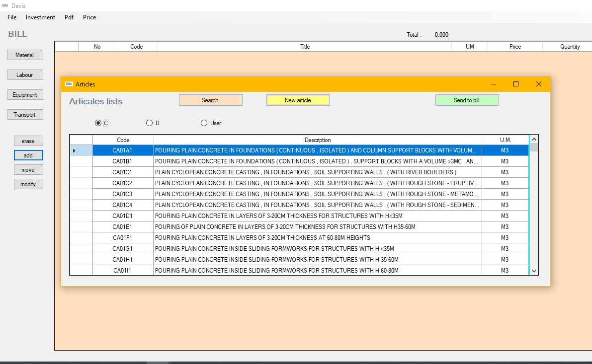Sort by the Description column header
This screenshot has width=592, height=364.
click(x=317, y=140)
